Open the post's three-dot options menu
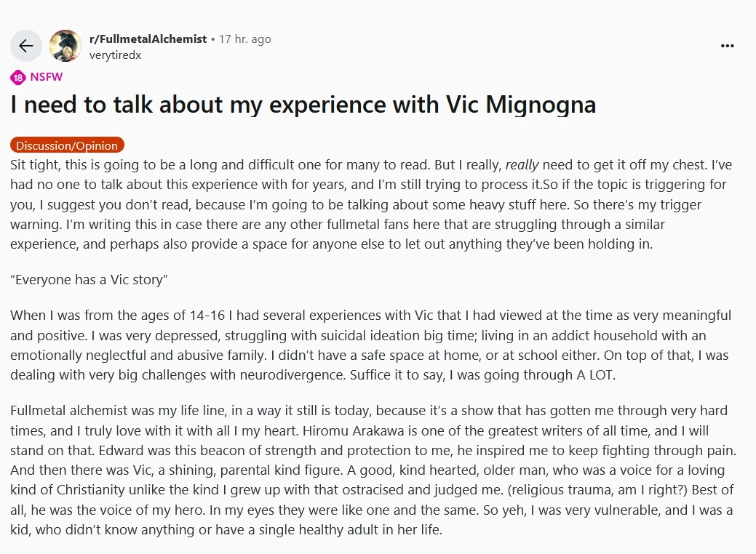The width and height of the screenshot is (756, 554). [x=727, y=46]
